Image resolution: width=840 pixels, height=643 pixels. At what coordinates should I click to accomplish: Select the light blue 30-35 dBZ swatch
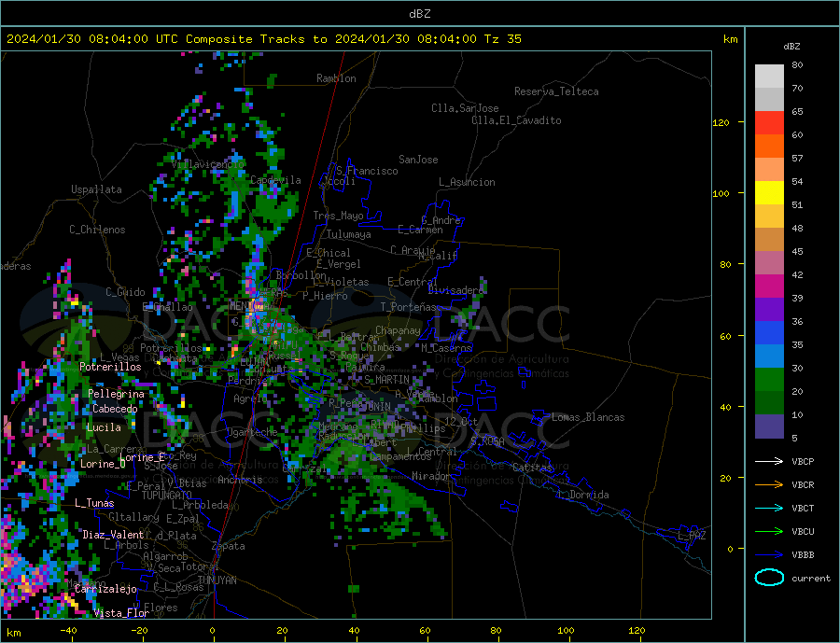[769, 356]
